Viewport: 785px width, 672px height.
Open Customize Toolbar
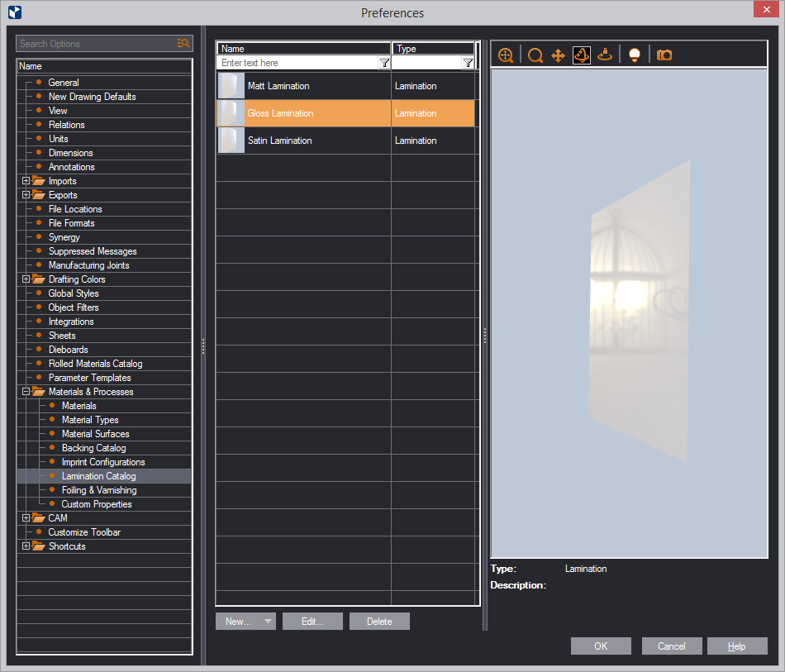pyautogui.click(x=84, y=531)
